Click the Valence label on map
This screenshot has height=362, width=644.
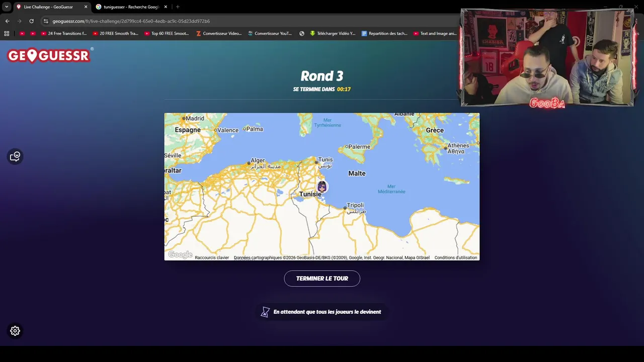click(x=228, y=130)
